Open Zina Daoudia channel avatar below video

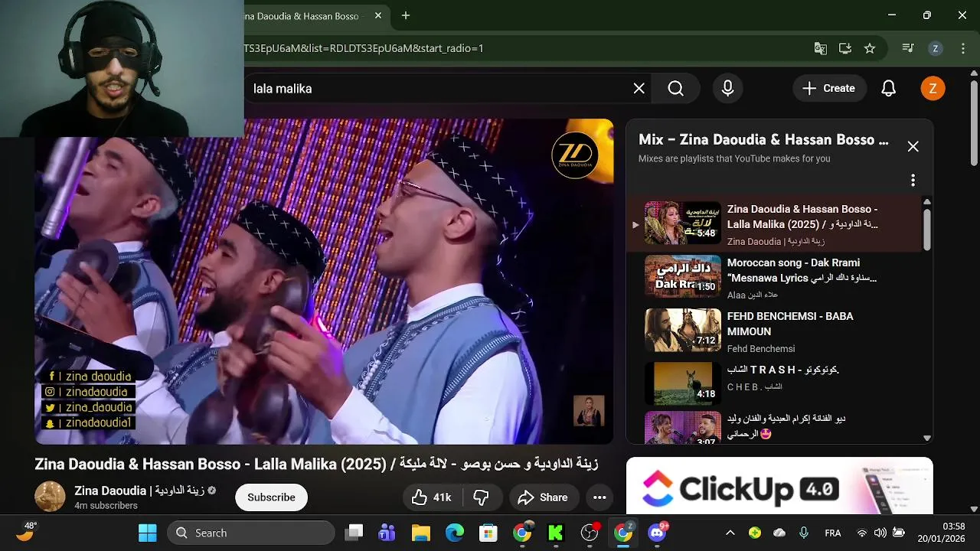50,497
